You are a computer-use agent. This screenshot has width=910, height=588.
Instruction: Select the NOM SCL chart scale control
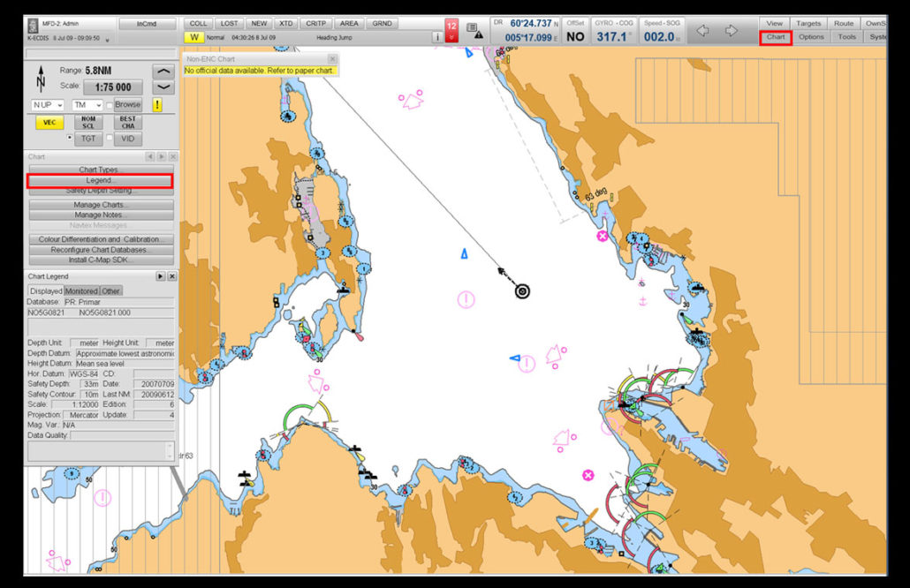click(88, 121)
